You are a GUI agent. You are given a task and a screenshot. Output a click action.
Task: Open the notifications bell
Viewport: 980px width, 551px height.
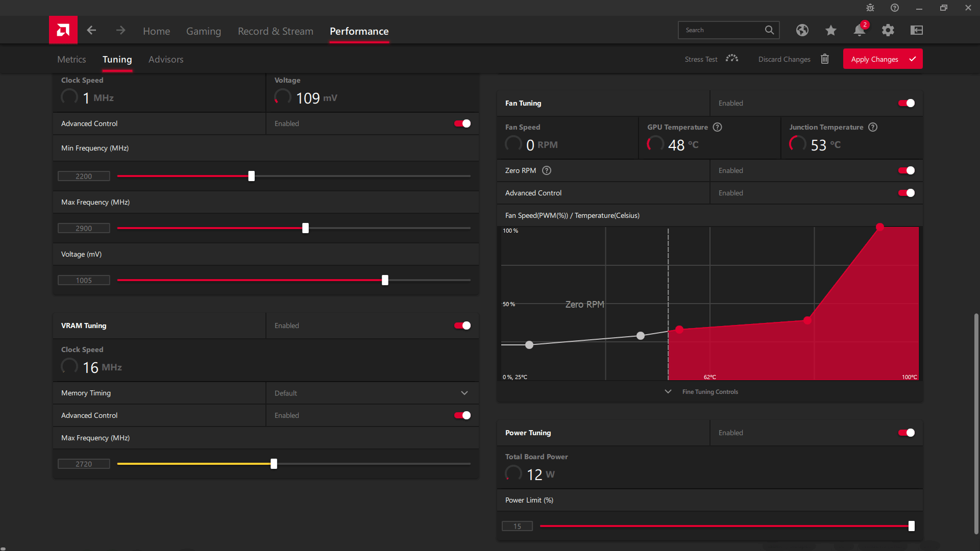point(860,30)
